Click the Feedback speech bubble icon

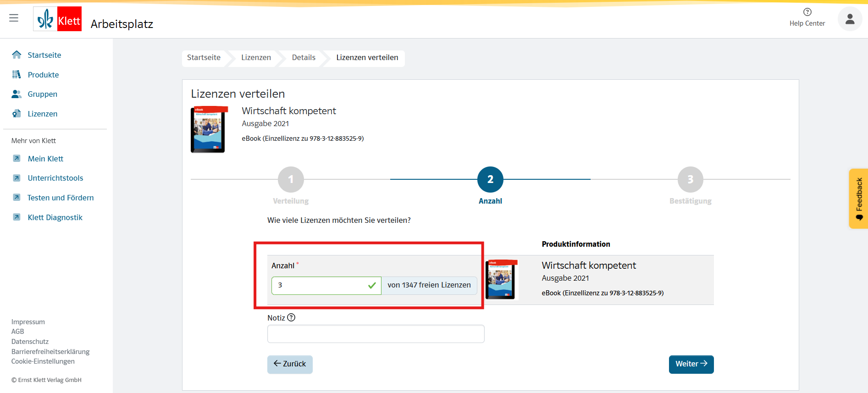click(x=859, y=217)
